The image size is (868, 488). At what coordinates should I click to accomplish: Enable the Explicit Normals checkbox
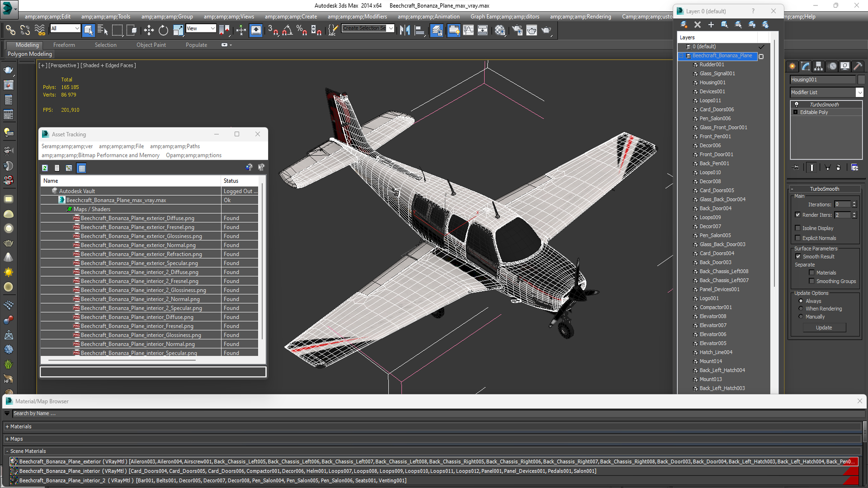(x=798, y=238)
